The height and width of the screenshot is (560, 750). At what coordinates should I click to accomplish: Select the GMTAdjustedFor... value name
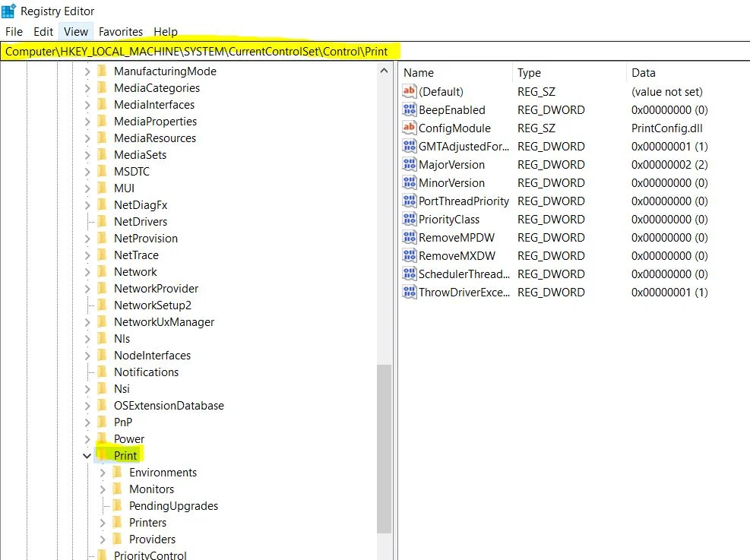coord(464,147)
